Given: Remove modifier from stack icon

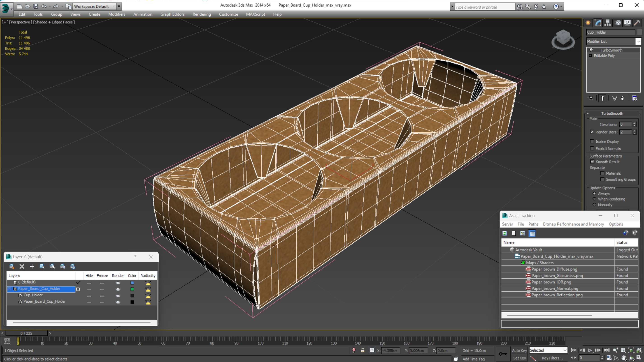Looking at the screenshot, I should pyautogui.click(x=623, y=98).
